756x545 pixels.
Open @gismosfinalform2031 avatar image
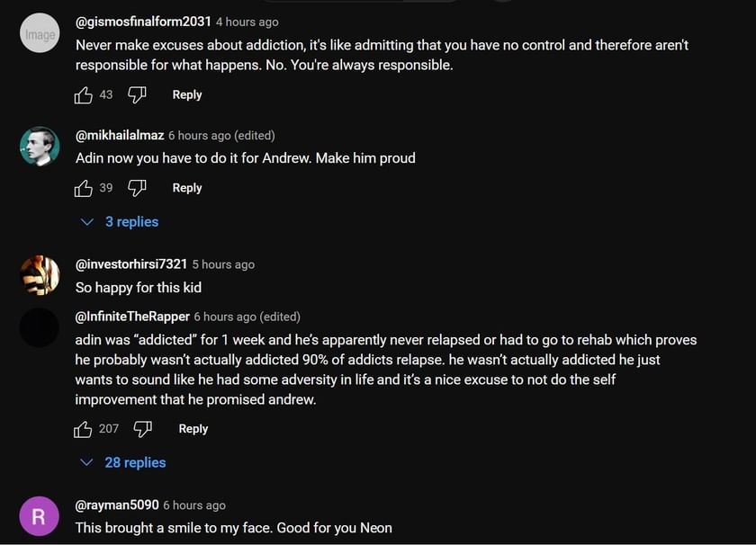click(x=40, y=33)
